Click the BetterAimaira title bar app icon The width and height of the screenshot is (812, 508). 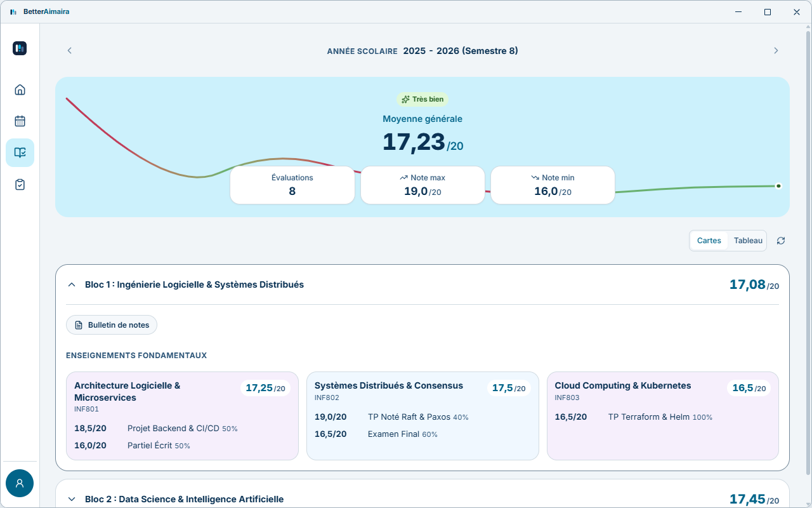point(13,11)
